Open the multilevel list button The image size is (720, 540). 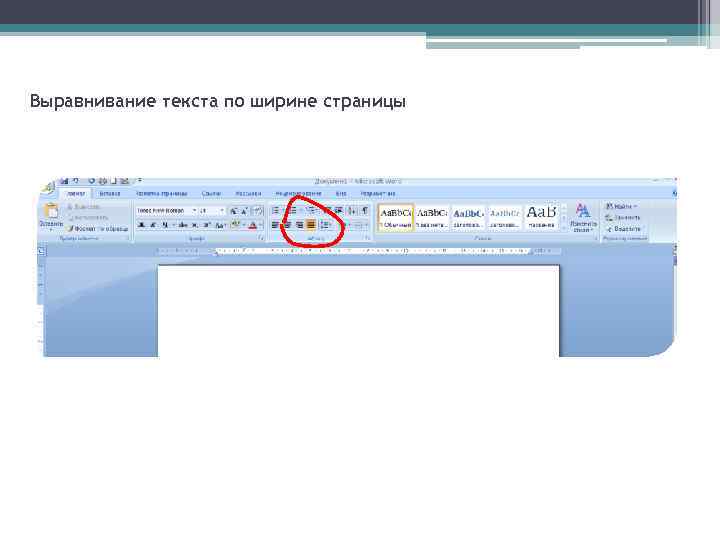coord(311,211)
